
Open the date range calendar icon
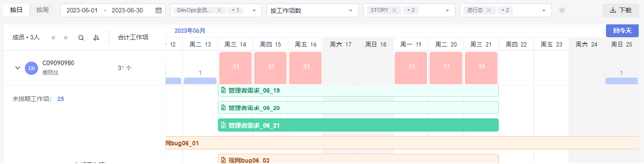(159, 11)
